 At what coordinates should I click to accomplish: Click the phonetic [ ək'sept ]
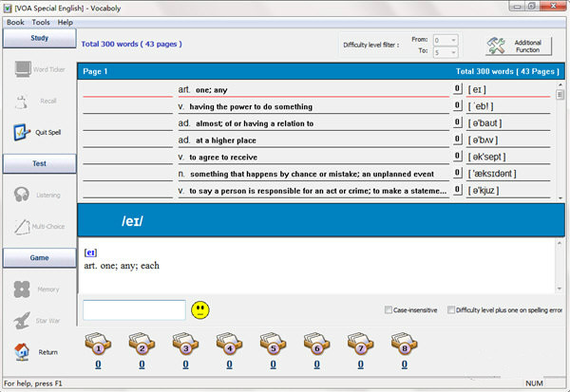(486, 157)
